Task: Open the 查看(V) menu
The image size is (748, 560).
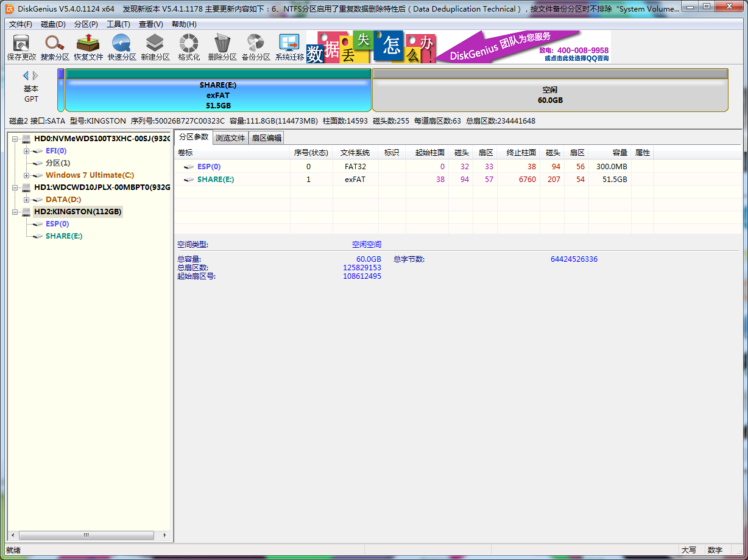Action: click(x=151, y=24)
